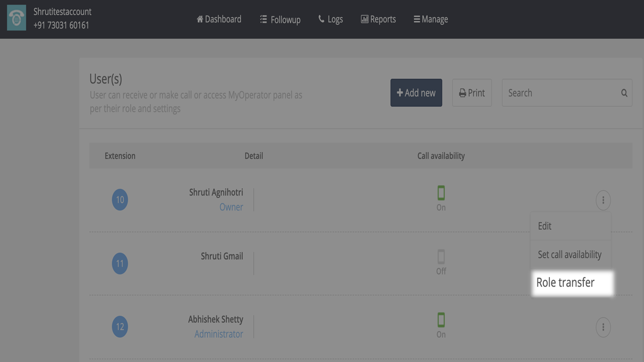Select Role transfer from the context menu
644x362 pixels.
coord(566,283)
